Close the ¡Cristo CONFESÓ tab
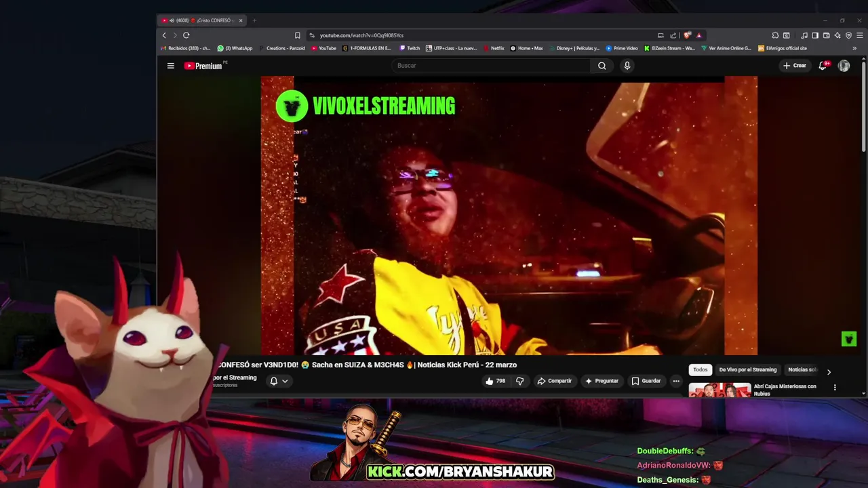This screenshot has width=868, height=488. point(240,20)
